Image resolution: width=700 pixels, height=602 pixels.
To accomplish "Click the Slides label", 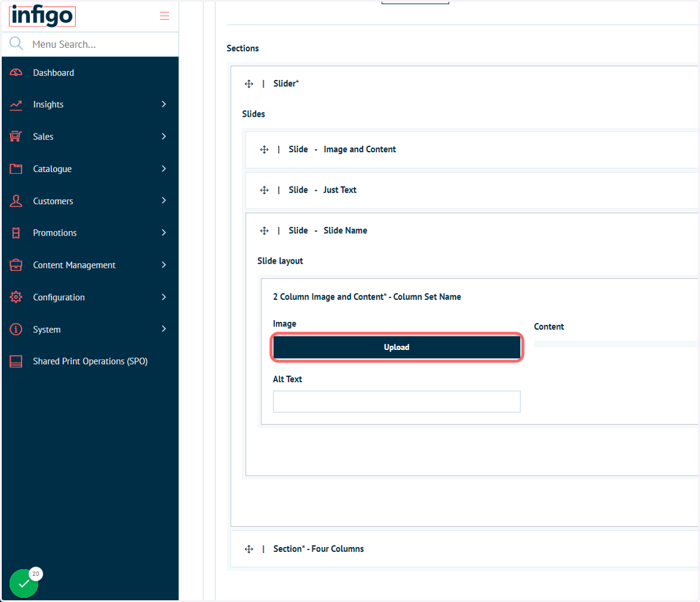I will [253, 114].
